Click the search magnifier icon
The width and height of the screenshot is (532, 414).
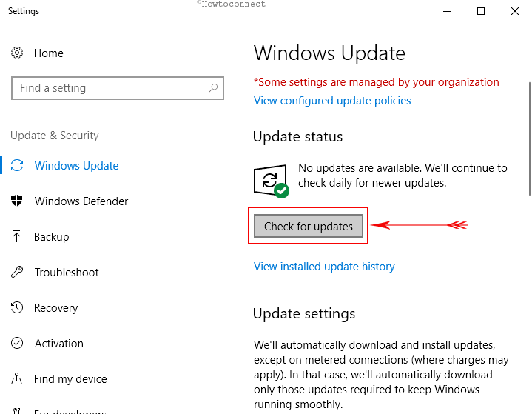[213, 88]
